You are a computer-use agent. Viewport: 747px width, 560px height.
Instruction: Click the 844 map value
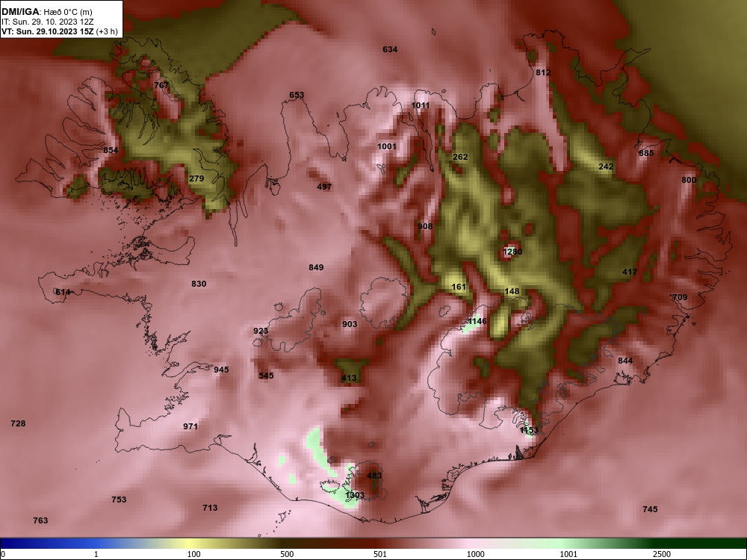click(625, 361)
